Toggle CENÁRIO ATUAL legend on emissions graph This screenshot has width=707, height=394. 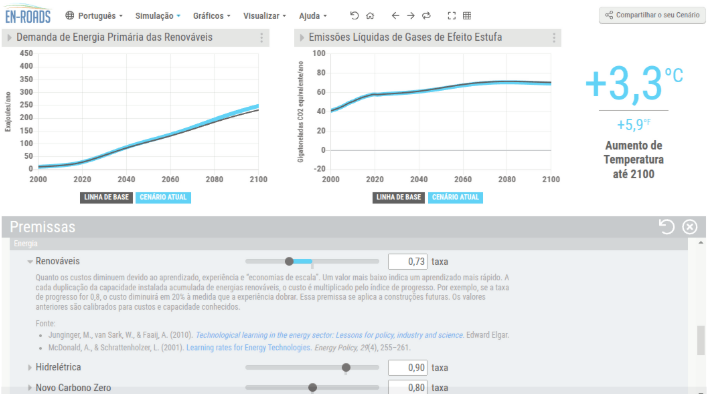pyautogui.click(x=455, y=197)
